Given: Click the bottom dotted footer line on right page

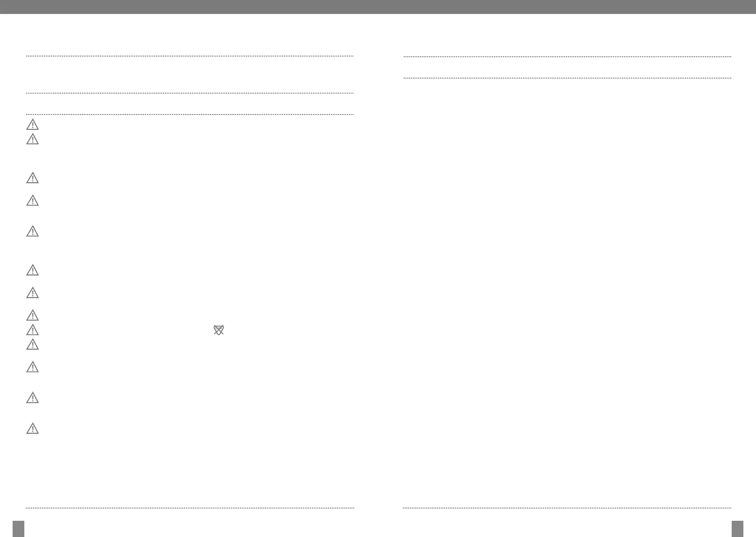Looking at the screenshot, I should 567,508.
